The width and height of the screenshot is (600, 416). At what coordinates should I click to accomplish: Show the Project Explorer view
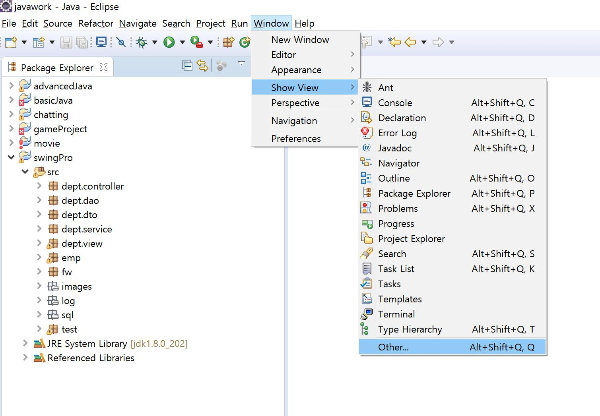coord(453,238)
